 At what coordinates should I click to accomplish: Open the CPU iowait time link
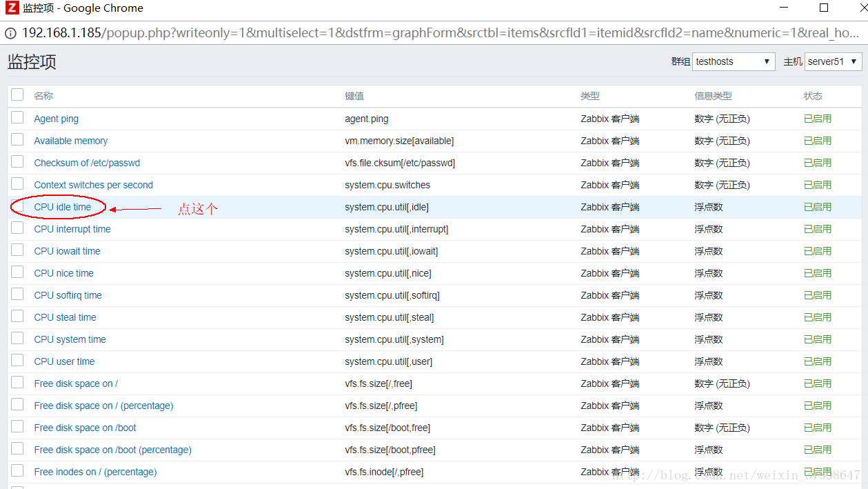(x=68, y=251)
